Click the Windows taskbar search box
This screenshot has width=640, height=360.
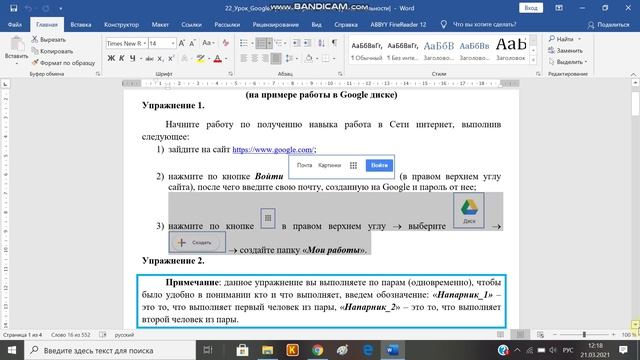click(x=110, y=350)
